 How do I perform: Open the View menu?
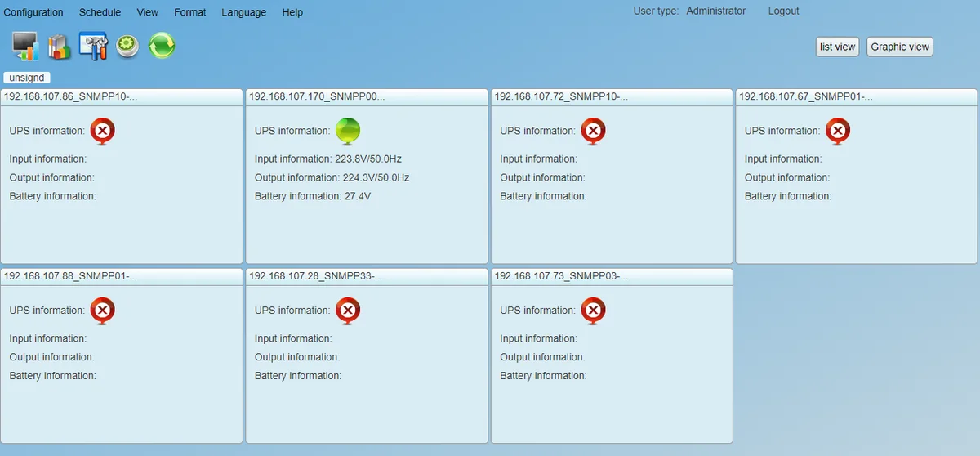pos(148,12)
